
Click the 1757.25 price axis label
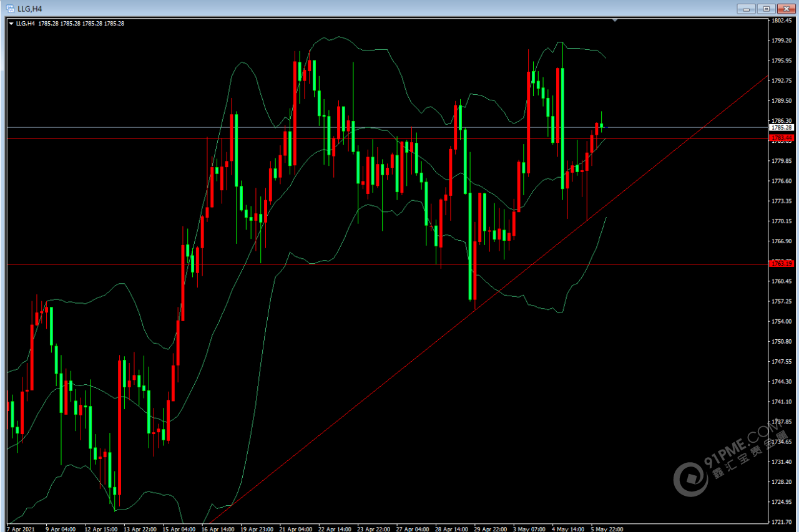point(782,301)
